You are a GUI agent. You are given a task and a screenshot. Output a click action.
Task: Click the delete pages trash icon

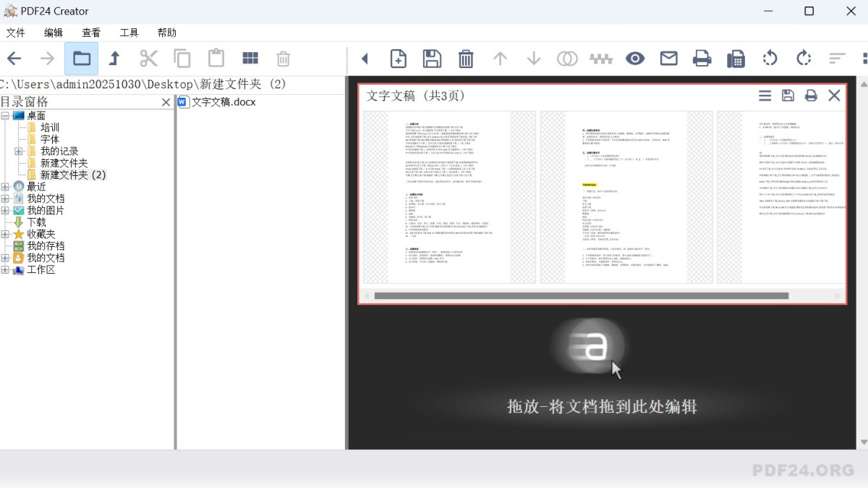tap(465, 59)
